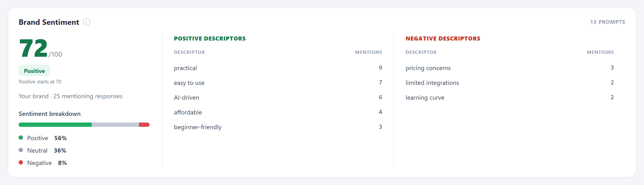Select the "affordable" descriptor row
This screenshot has height=185, width=644.
[278, 112]
